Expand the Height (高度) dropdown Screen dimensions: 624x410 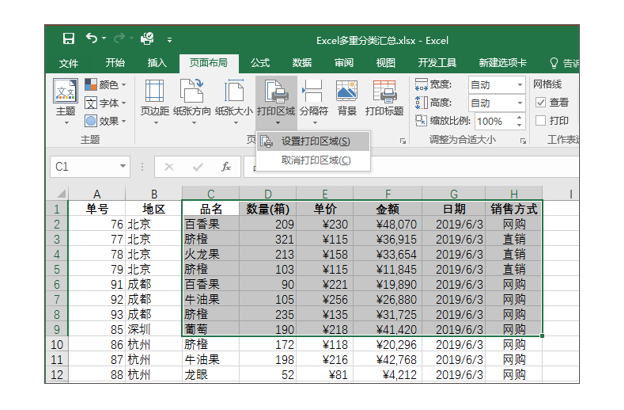pyautogui.click(x=520, y=103)
